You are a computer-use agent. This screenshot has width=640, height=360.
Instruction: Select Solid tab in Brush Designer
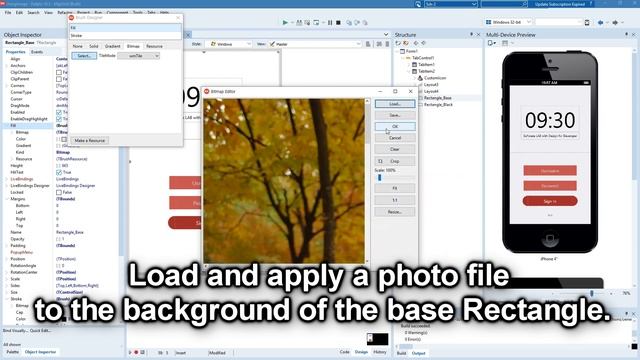point(94,46)
